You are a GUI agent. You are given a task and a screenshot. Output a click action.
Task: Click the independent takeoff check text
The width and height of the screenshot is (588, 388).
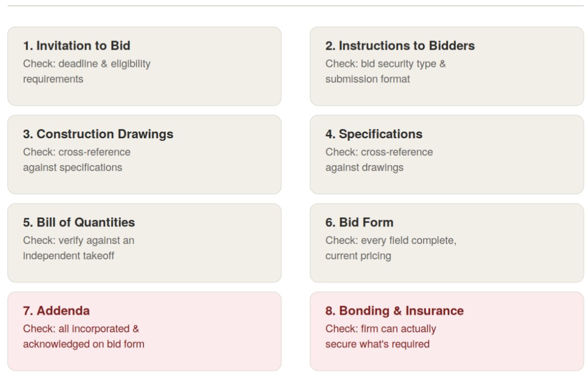[78, 248]
